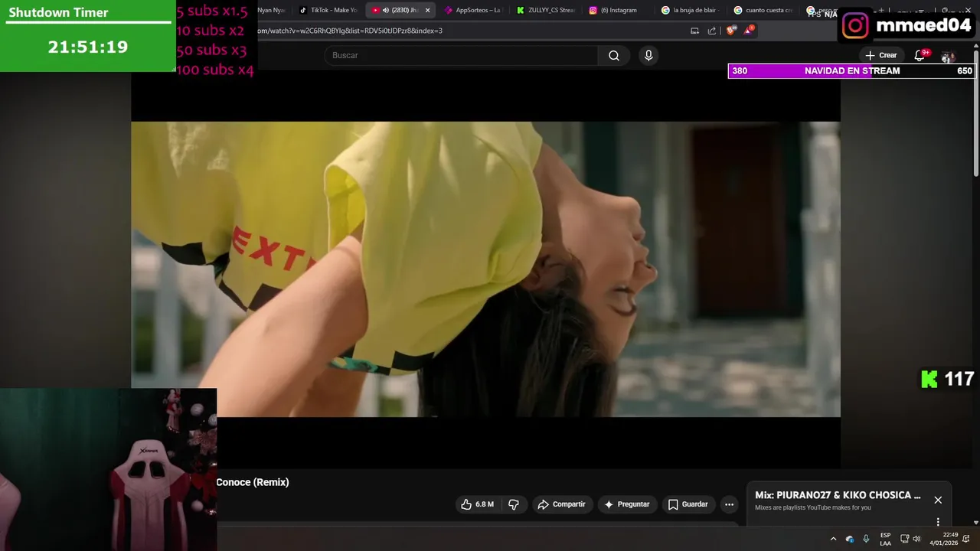Image resolution: width=980 pixels, height=551 pixels.
Task: Switch to cuanto cuesta Google tab
Action: pyautogui.click(x=762, y=10)
